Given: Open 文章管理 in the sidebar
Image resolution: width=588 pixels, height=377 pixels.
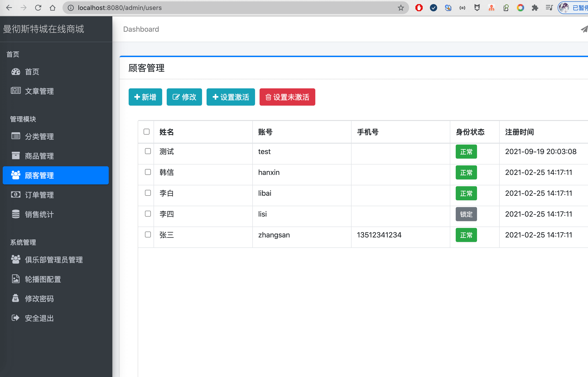Looking at the screenshot, I should (56, 91).
